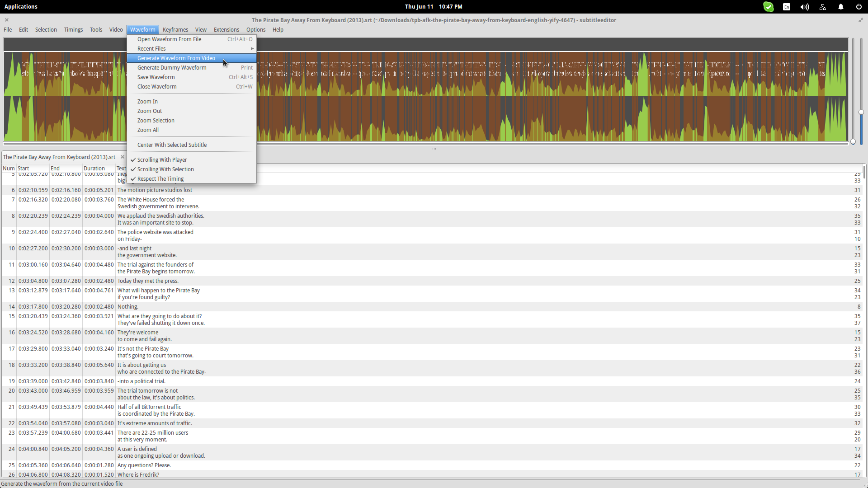
Task: Choose Zoom Out from Waveform menu
Action: tap(192, 111)
